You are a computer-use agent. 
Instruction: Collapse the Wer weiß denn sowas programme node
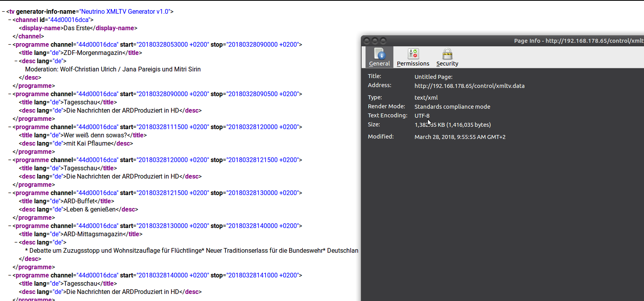pos(10,127)
